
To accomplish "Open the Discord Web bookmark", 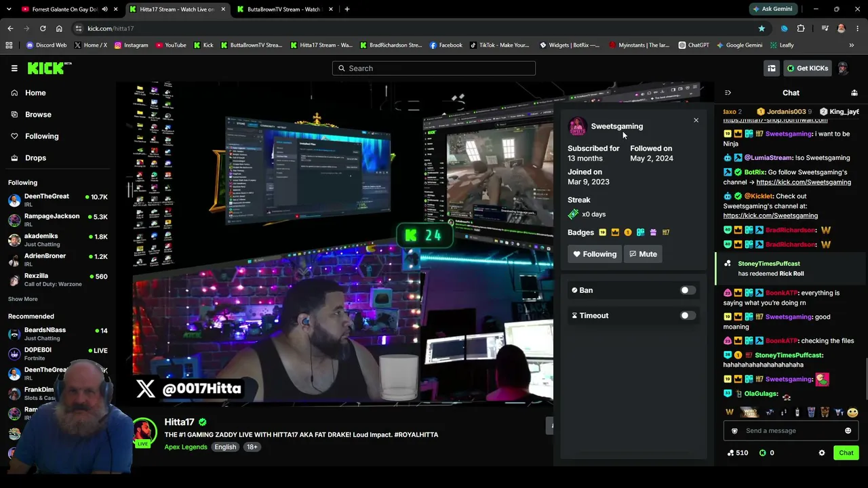I will 46,45.
